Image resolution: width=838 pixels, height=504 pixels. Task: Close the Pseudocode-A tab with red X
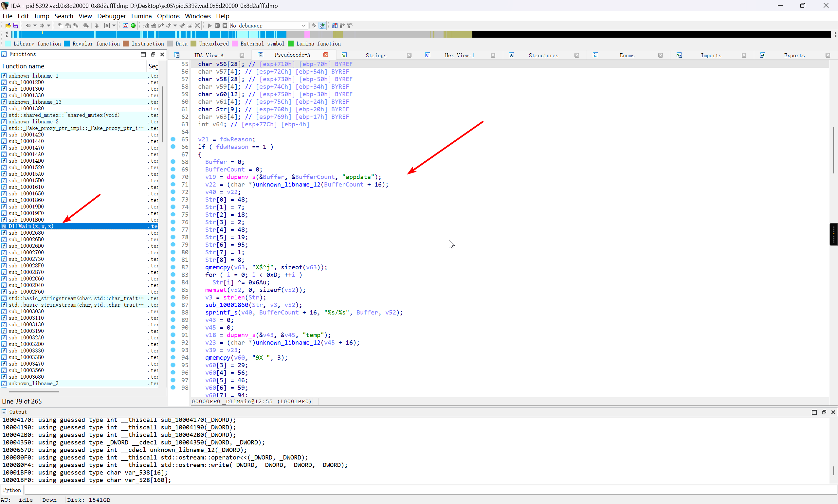click(325, 55)
